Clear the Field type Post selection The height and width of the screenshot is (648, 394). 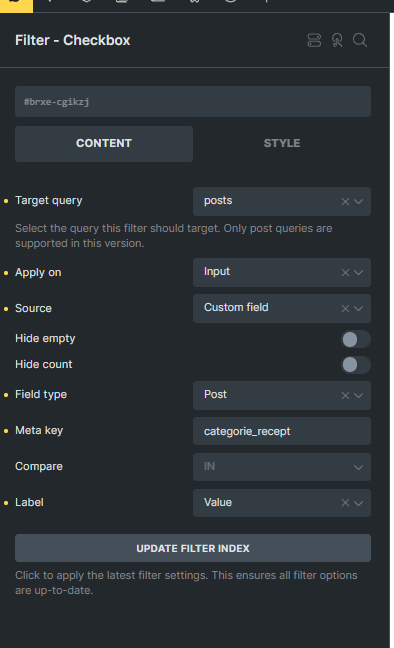tap(345, 395)
